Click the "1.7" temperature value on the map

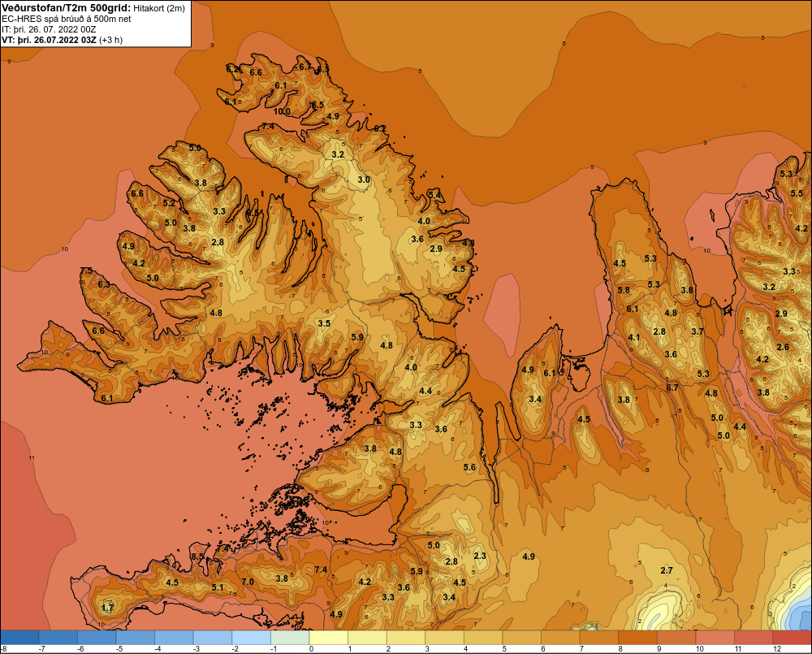click(107, 608)
